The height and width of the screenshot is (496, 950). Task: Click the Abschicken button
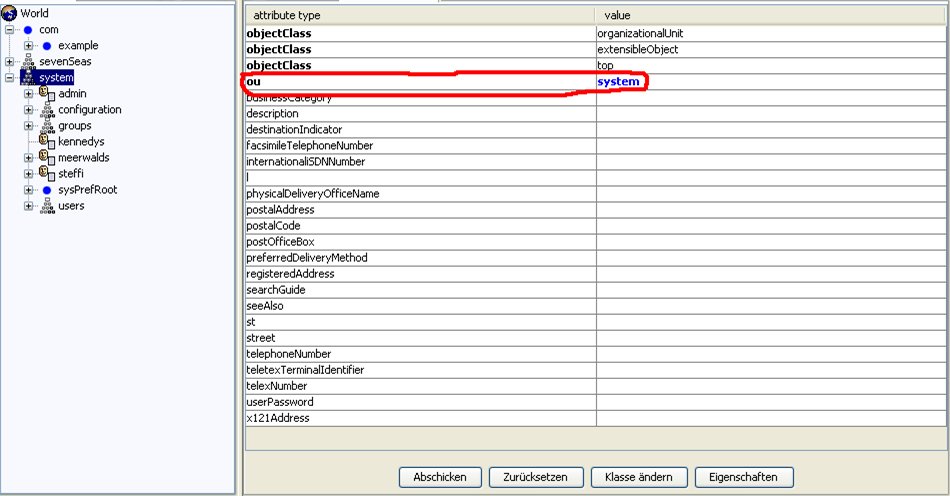(440, 477)
